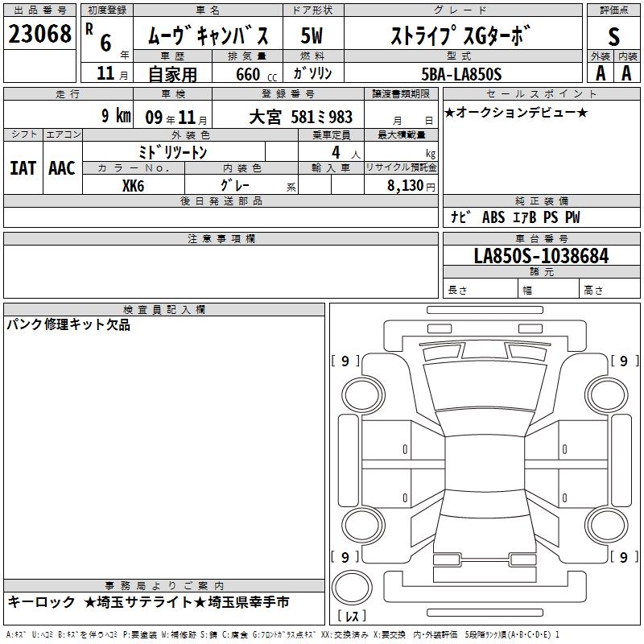Click the rear-right tire circle in diagram
Screen dimensions: 644x644
coord(606,526)
